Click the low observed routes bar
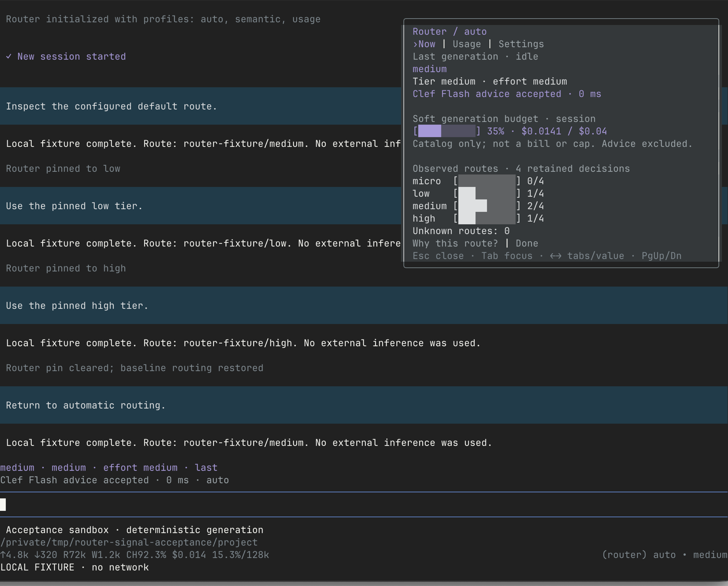Image resolution: width=728 pixels, height=586 pixels. 487,194
